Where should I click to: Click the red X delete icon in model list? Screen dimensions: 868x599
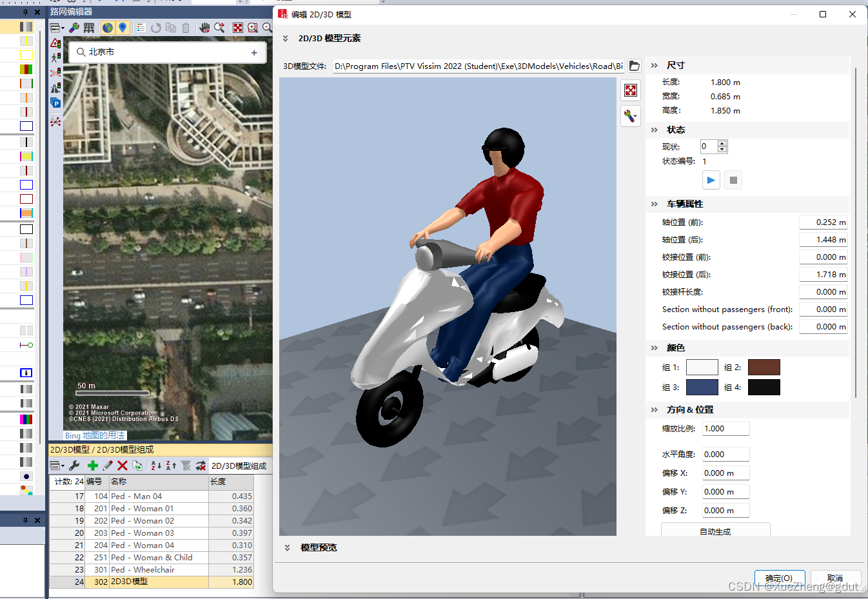[123, 465]
